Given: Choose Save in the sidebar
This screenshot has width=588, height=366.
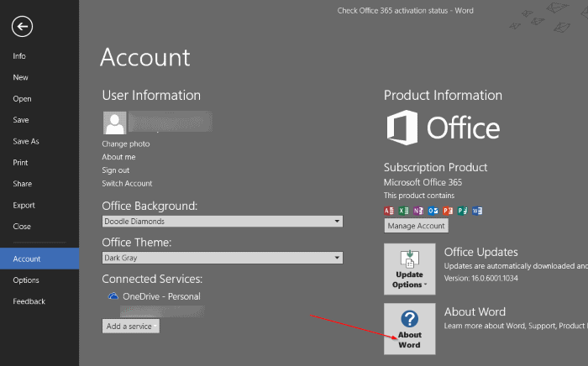Looking at the screenshot, I should point(21,120).
